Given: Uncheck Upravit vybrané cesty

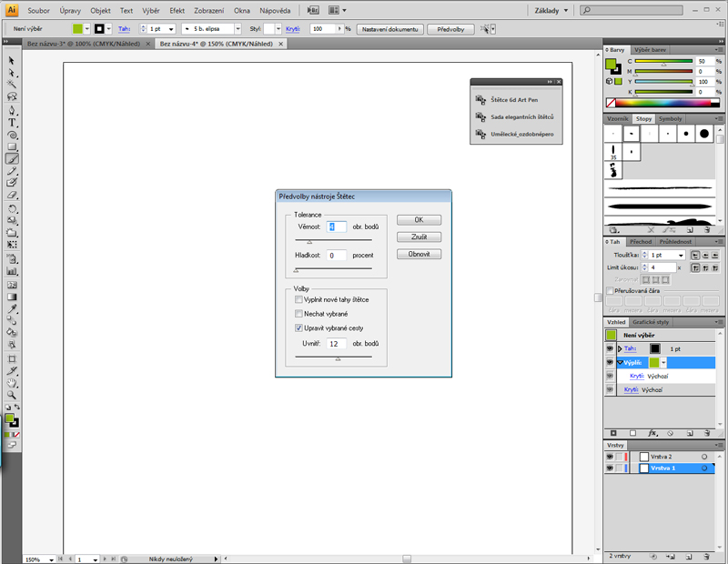Looking at the screenshot, I should (x=299, y=327).
